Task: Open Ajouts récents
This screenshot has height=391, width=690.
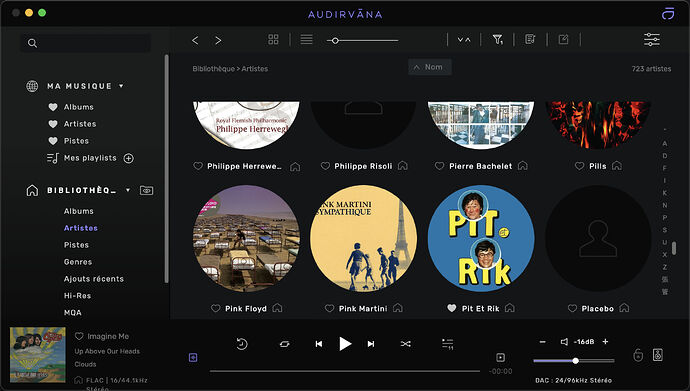Action: click(94, 279)
